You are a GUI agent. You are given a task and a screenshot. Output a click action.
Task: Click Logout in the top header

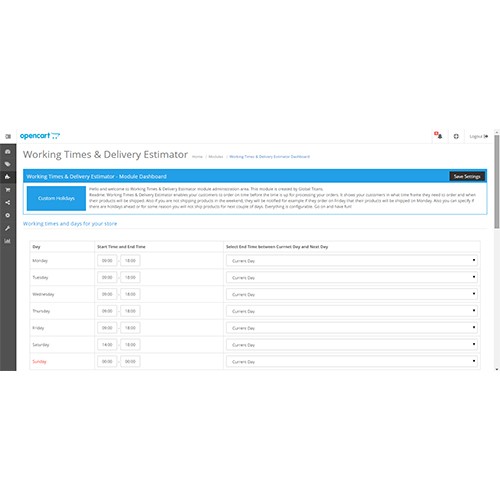pos(479,136)
